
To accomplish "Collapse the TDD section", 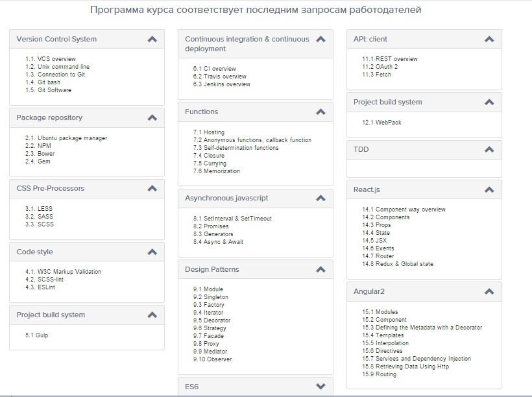I will click(x=489, y=149).
